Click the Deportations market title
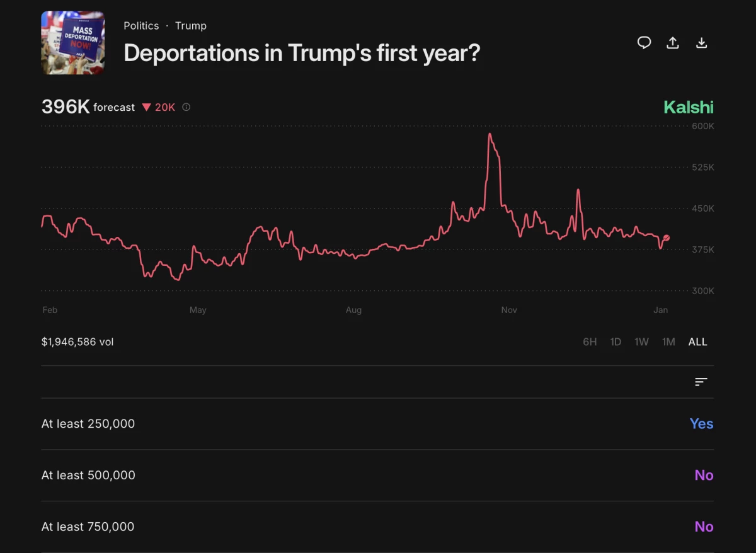The image size is (756, 553). (x=302, y=53)
